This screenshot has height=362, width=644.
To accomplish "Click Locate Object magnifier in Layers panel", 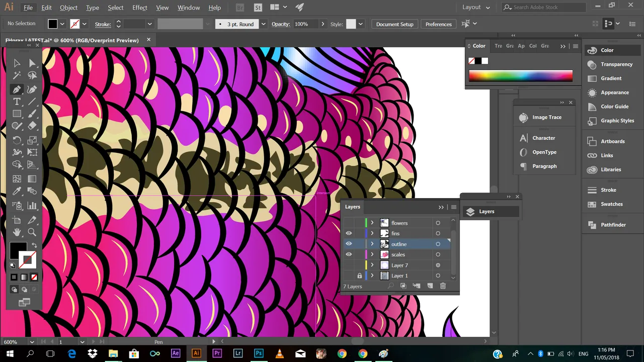I will pyautogui.click(x=390, y=286).
